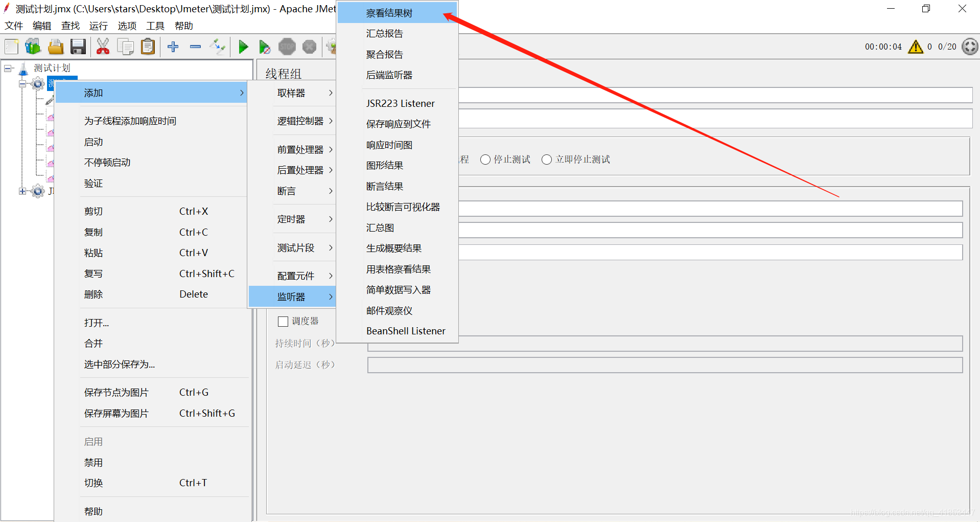Click the Collapse all minus icon
The image size is (980, 522).
pyautogui.click(x=195, y=47)
